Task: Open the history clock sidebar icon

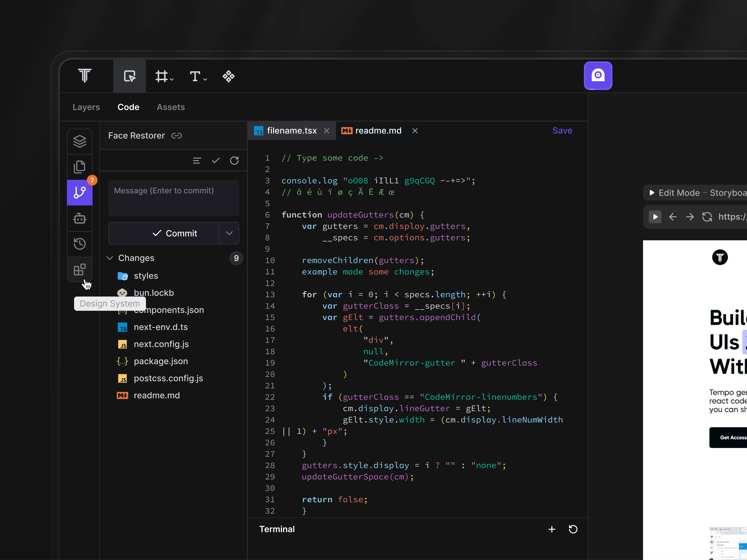Action: coord(80,244)
